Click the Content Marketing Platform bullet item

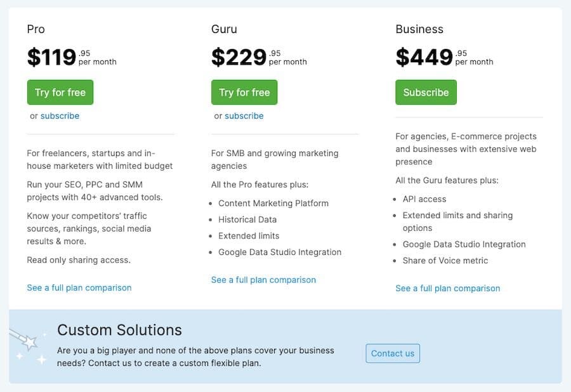pyautogui.click(x=273, y=203)
